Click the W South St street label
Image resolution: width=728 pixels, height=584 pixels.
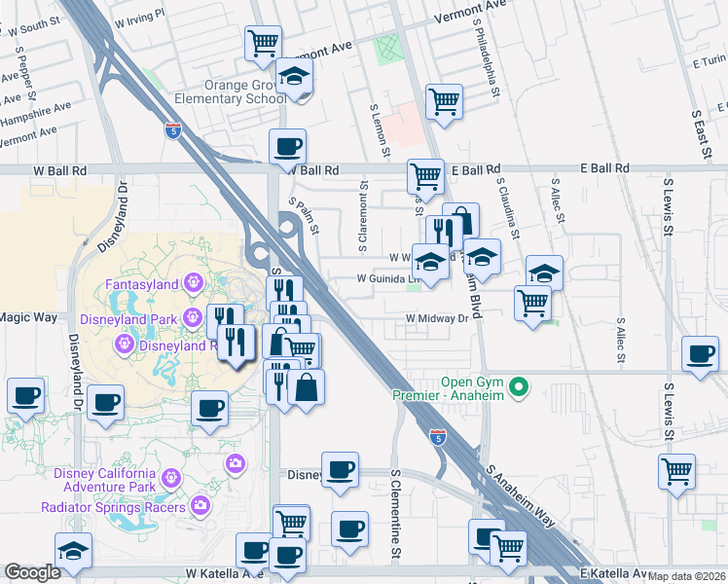coord(34,26)
